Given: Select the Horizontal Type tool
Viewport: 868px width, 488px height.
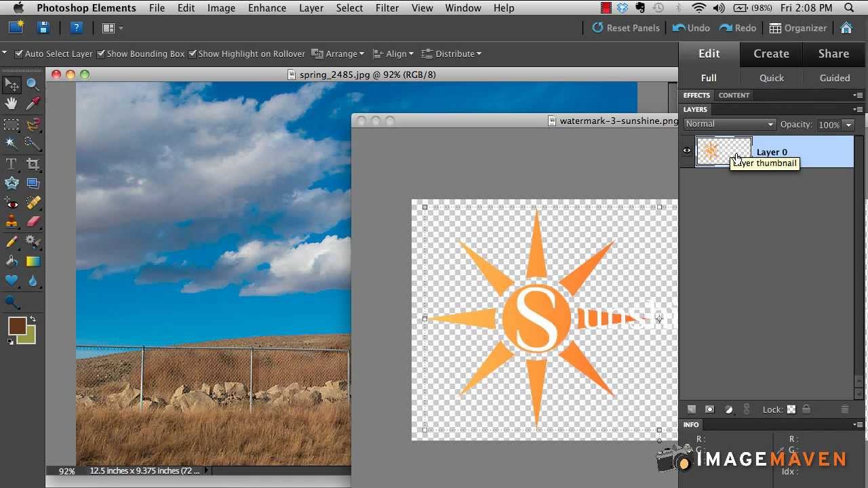Looking at the screenshot, I should (12, 164).
